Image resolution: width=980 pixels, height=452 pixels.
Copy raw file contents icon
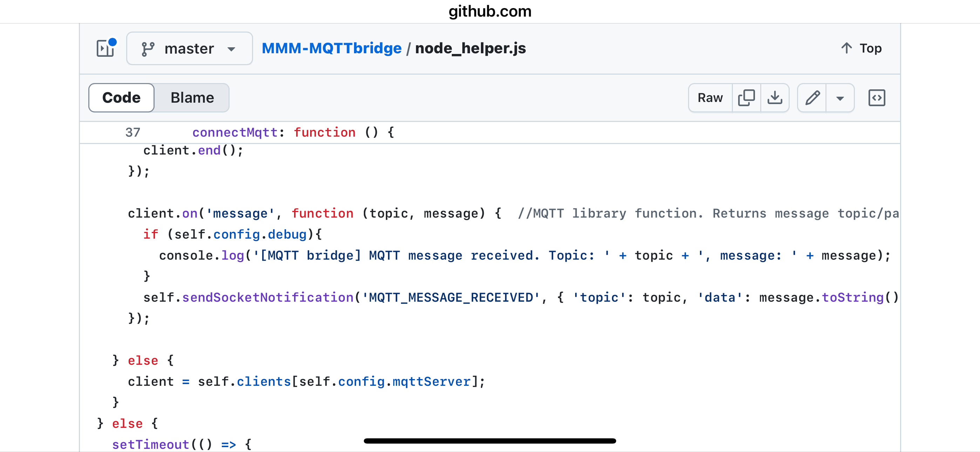click(x=746, y=98)
